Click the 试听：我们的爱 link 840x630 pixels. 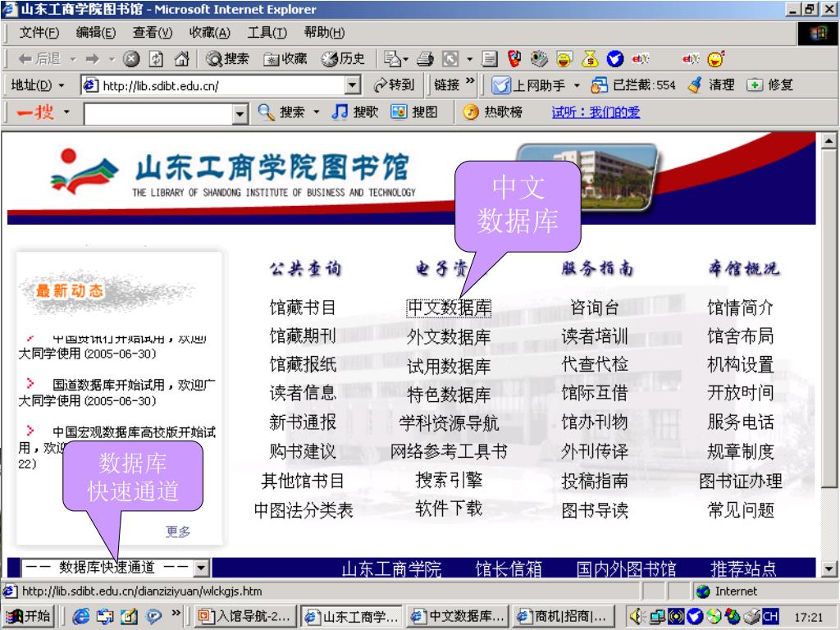596,112
